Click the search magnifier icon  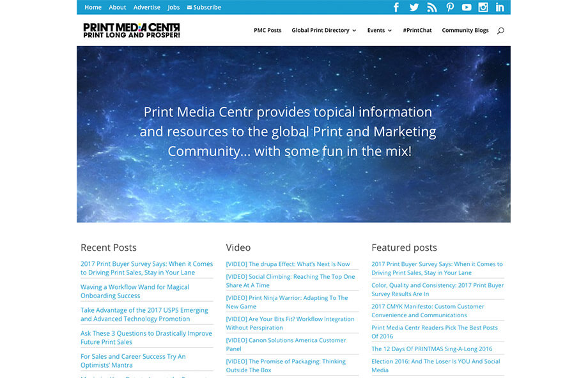(500, 31)
